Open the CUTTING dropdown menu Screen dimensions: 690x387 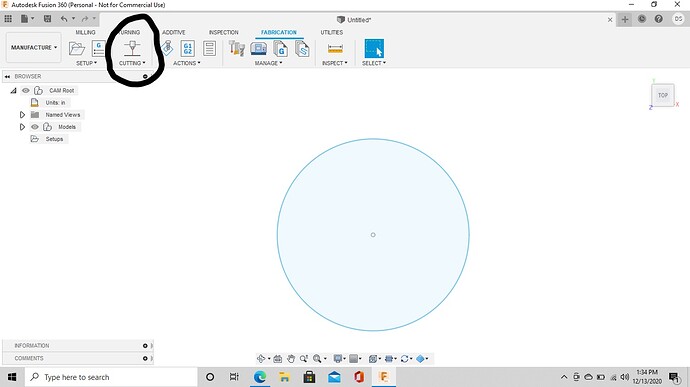point(132,63)
